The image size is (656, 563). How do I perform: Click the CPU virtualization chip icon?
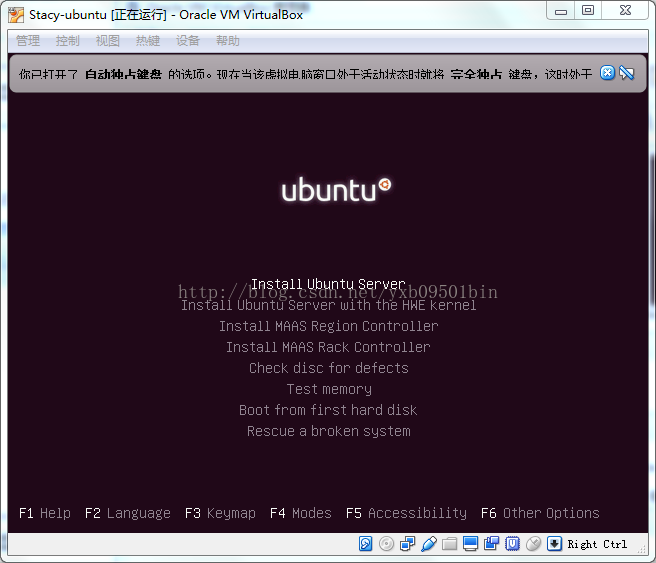coord(512,544)
